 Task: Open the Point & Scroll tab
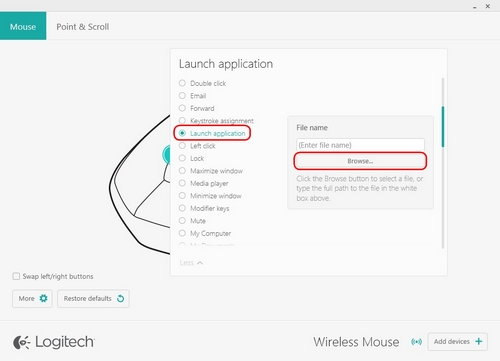pyautogui.click(x=82, y=27)
